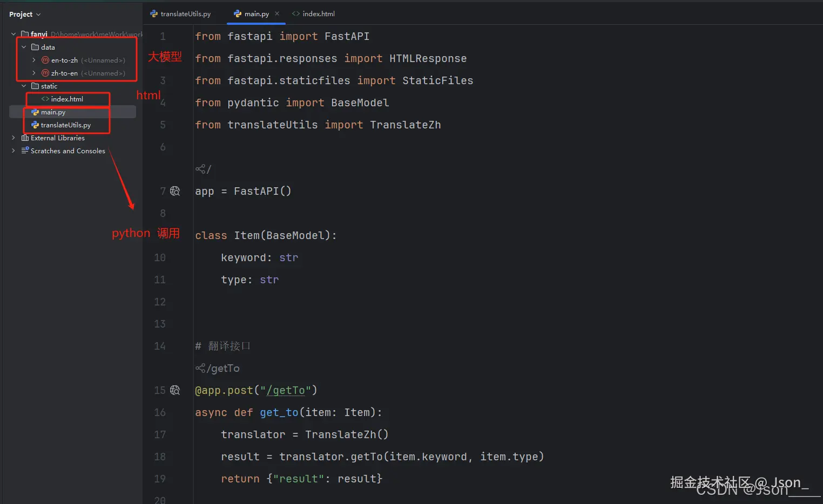Click the Python icon of translateUtils.py in tree

pos(35,125)
